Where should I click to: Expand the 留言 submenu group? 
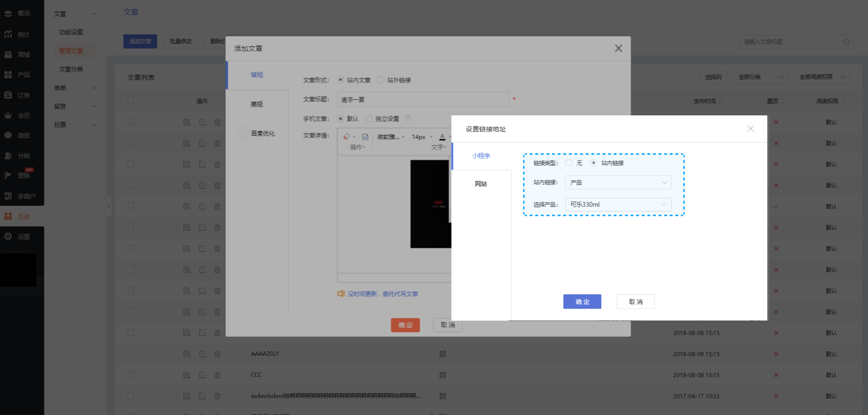[75, 106]
